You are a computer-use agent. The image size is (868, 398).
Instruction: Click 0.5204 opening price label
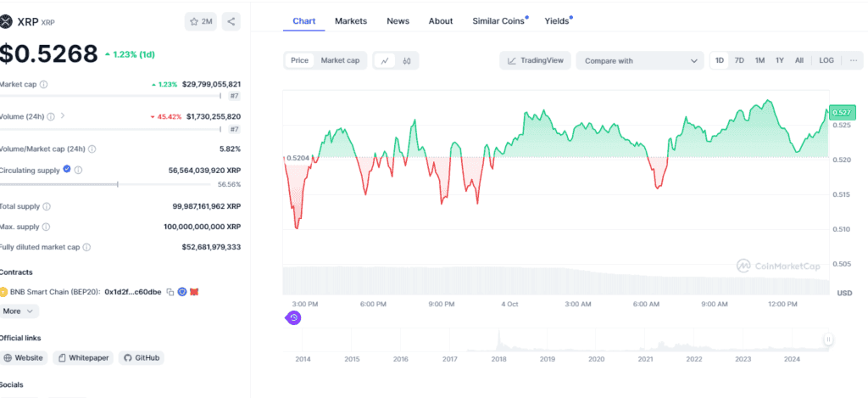[x=298, y=158]
